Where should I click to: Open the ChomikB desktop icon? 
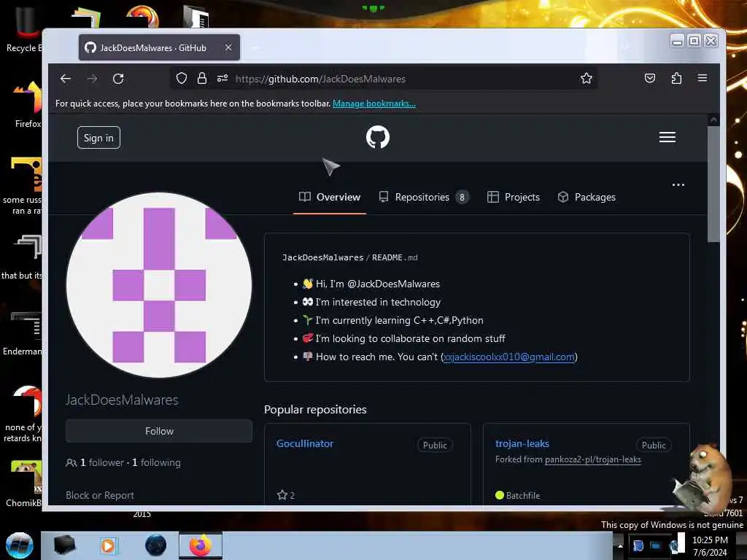pyautogui.click(x=24, y=484)
